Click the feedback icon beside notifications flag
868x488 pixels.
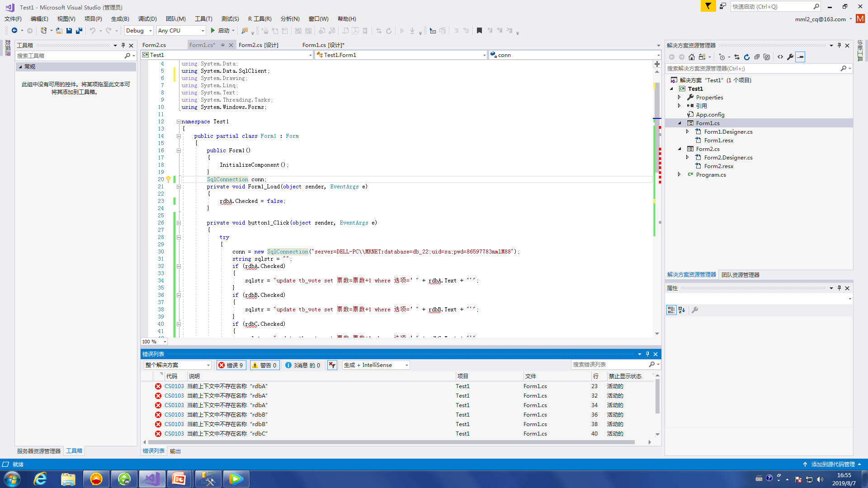click(723, 6)
